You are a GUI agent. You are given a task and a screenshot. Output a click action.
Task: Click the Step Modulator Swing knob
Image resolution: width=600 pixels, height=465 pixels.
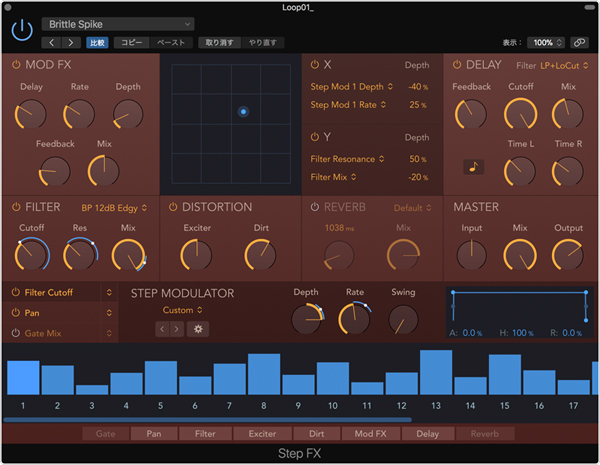pos(403,320)
